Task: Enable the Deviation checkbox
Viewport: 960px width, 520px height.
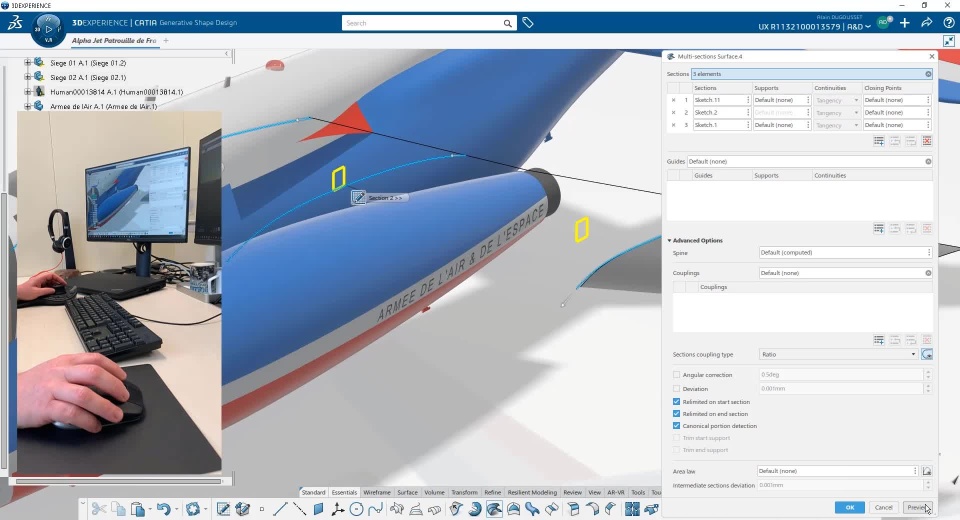Action: pos(677,388)
